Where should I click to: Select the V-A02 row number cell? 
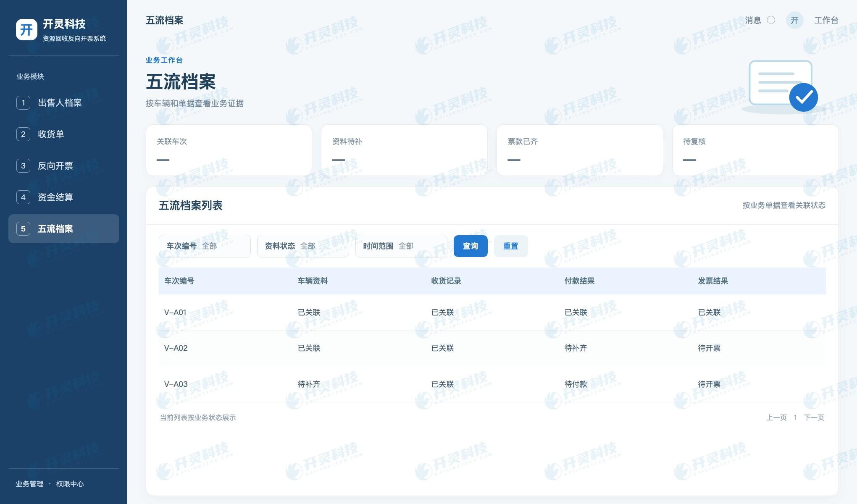176,348
